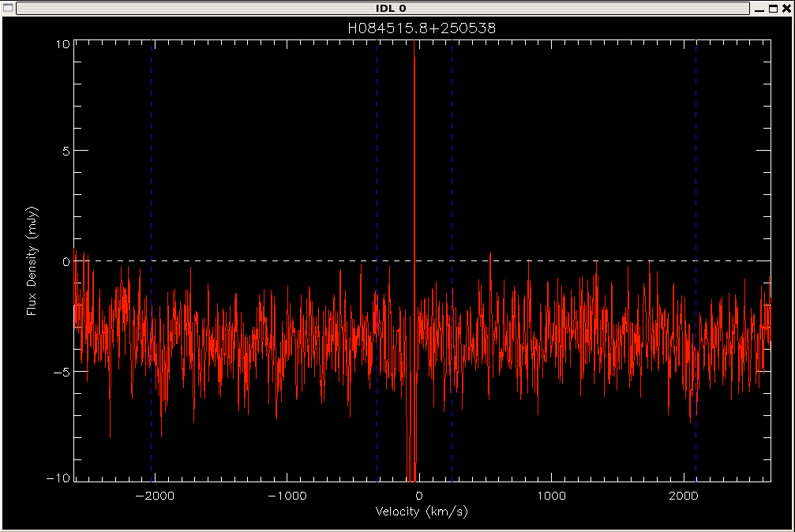The image size is (795, 532).
Task: Click the "0" tick label on the velocity axis
Action: click(418, 496)
